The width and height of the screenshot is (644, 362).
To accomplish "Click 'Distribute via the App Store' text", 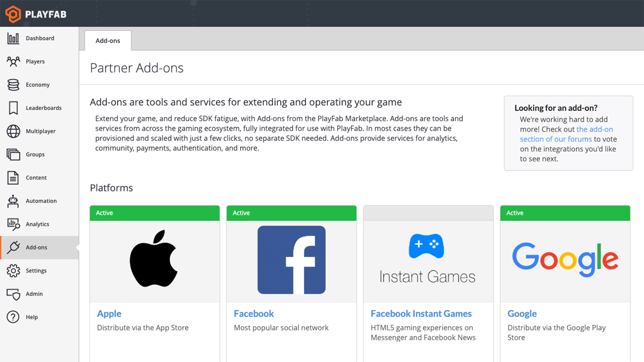I will pos(143,328).
